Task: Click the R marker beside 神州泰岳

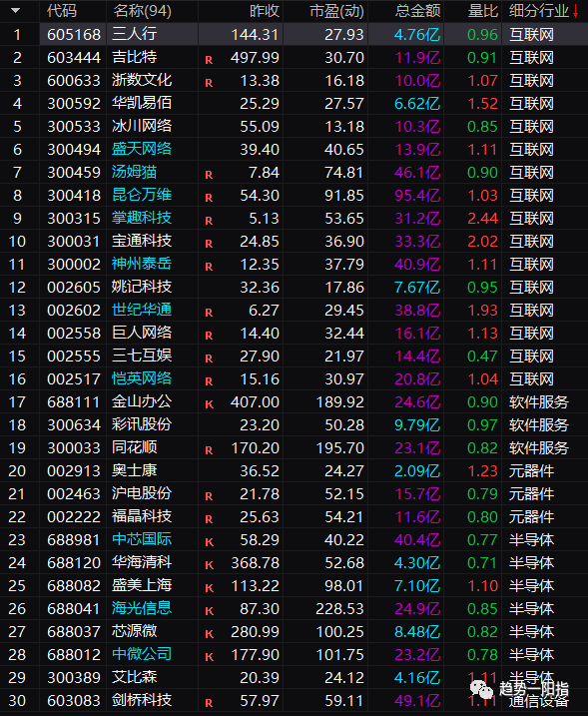Action: coord(209,267)
